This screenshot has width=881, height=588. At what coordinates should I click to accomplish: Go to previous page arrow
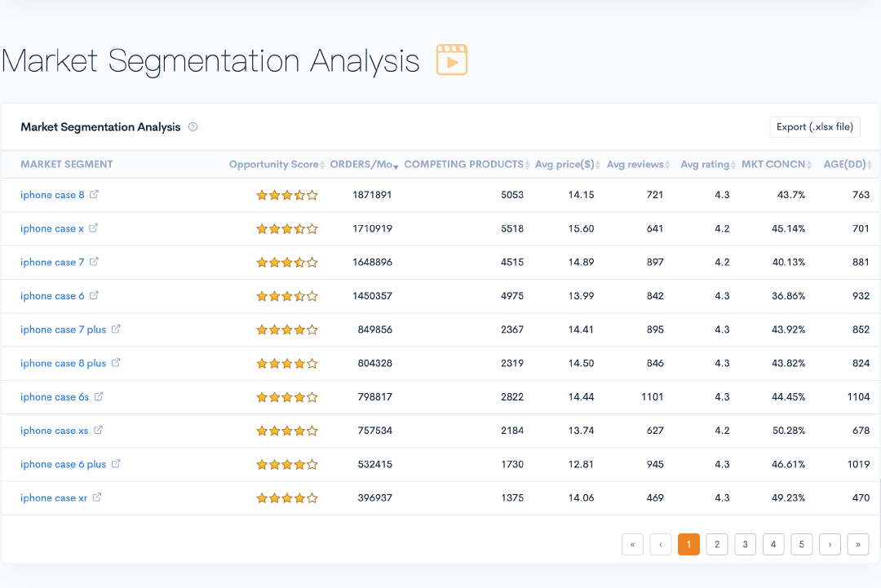tap(661, 544)
